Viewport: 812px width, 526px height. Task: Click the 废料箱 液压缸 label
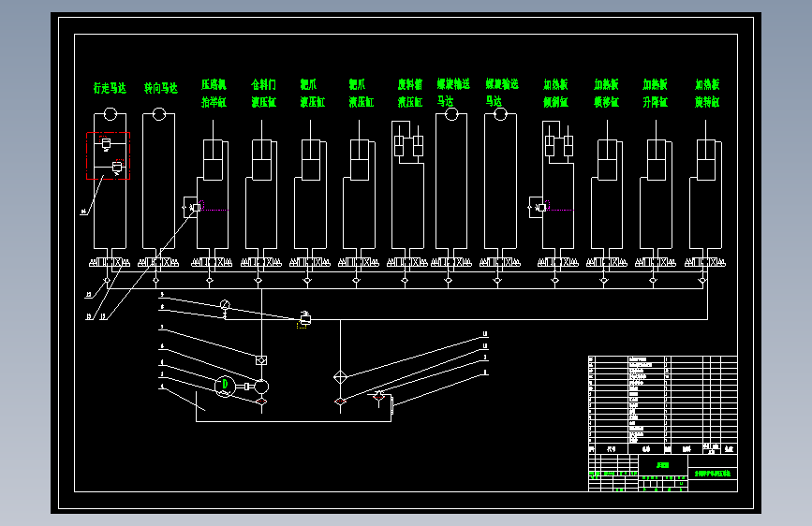[410, 93]
